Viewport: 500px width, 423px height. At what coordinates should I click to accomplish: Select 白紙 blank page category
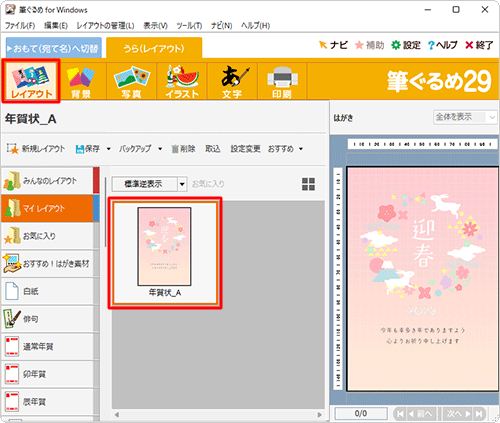(50, 291)
